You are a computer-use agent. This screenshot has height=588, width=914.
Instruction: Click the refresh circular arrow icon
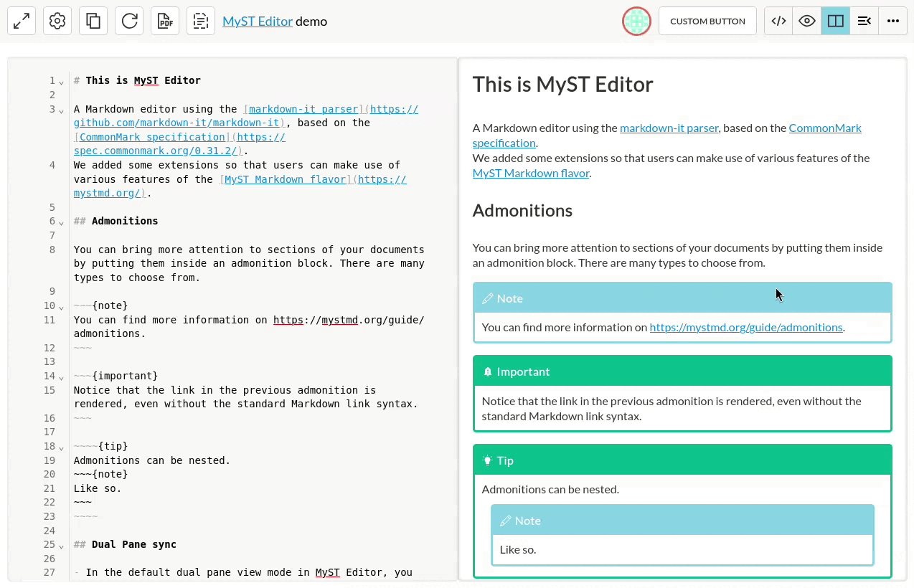[129, 21]
